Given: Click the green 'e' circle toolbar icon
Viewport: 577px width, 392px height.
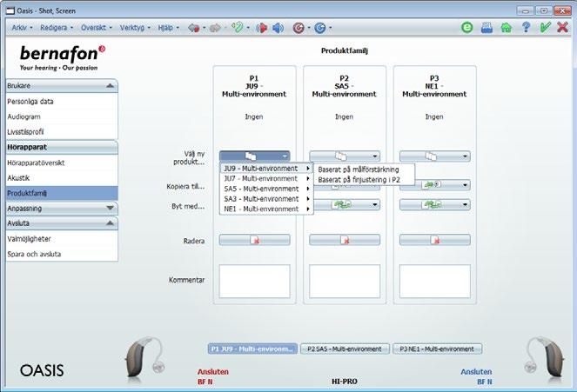Looking at the screenshot, I should tap(467, 27).
